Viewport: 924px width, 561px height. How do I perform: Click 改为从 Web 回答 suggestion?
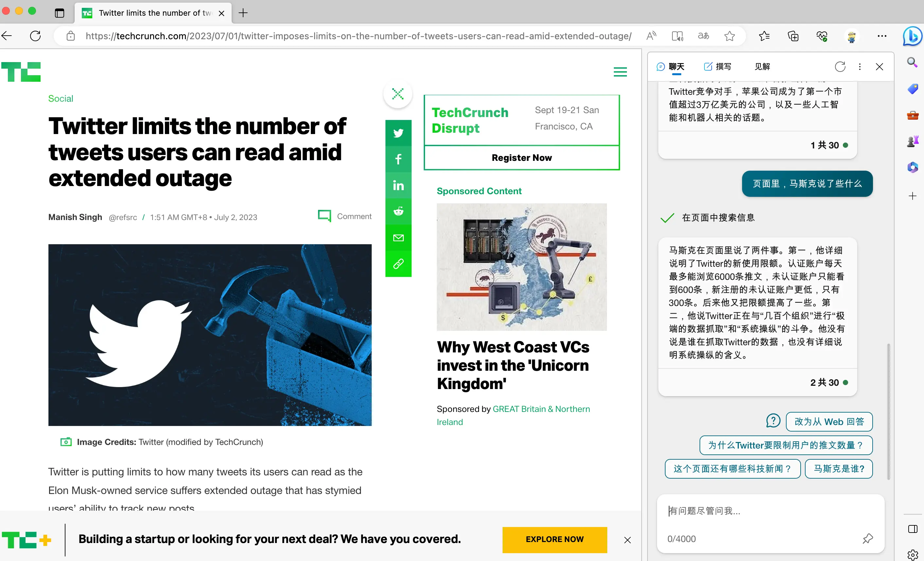[x=829, y=422]
